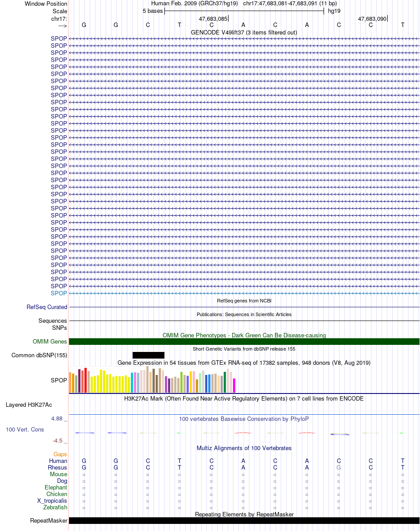Screen dimensions: 420x531
Task: Open the Layered H3K27Ac track label
Action: (x=29, y=405)
